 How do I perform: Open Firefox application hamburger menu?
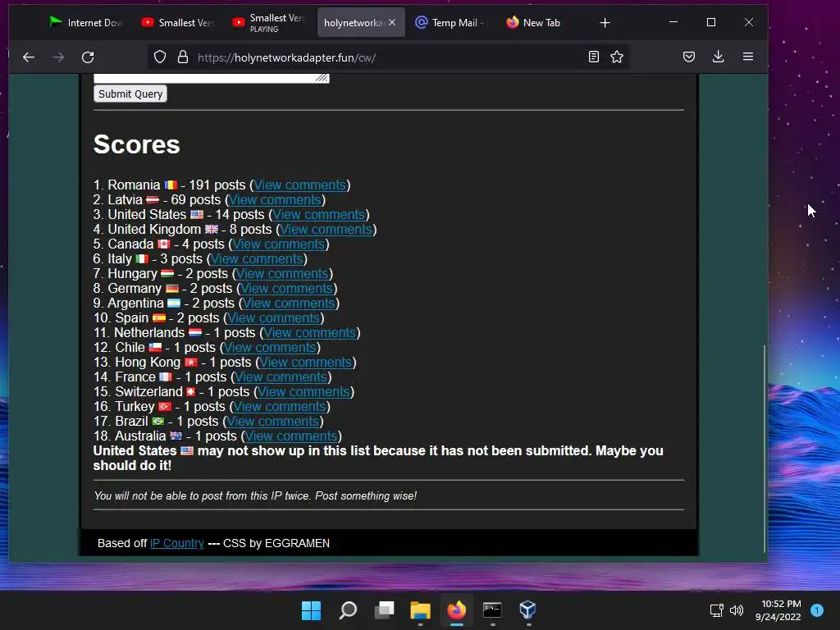[748, 57]
